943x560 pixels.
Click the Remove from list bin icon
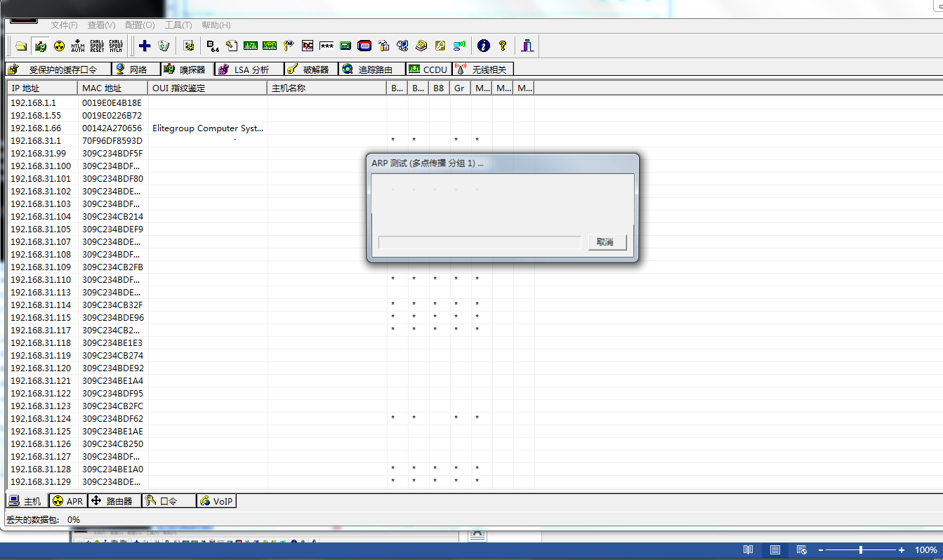point(164,46)
